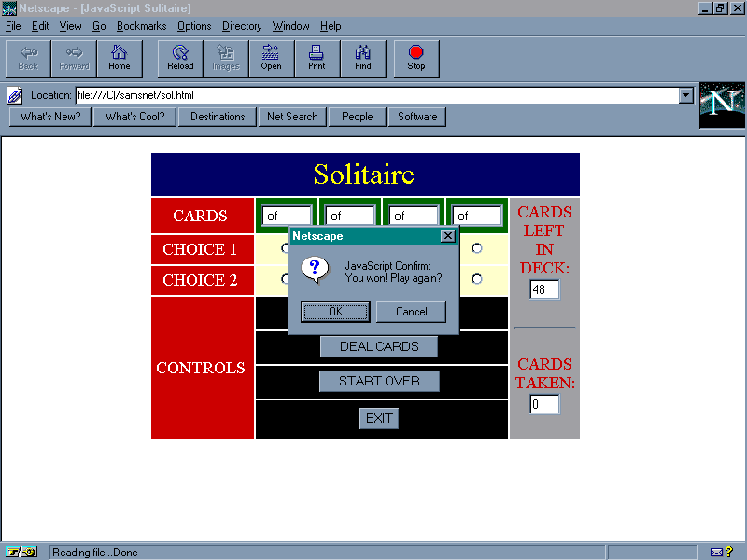
Task: Select Choice 1 radio under the last card
Action: tap(477, 248)
